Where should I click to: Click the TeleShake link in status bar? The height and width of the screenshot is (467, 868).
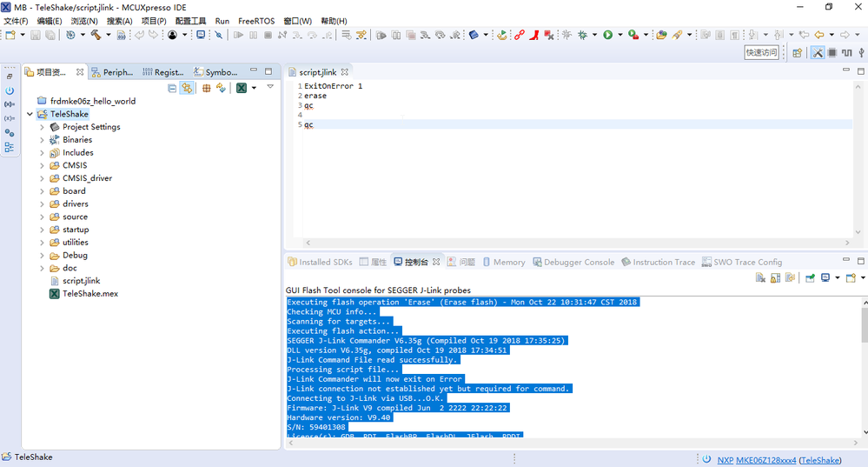pos(820,460)
